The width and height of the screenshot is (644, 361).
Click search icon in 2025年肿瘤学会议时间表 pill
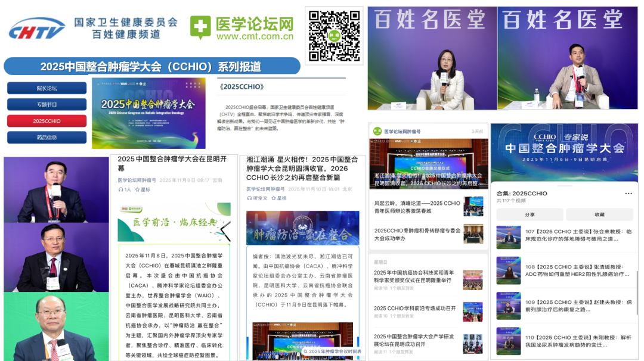(x=305, y=351)
